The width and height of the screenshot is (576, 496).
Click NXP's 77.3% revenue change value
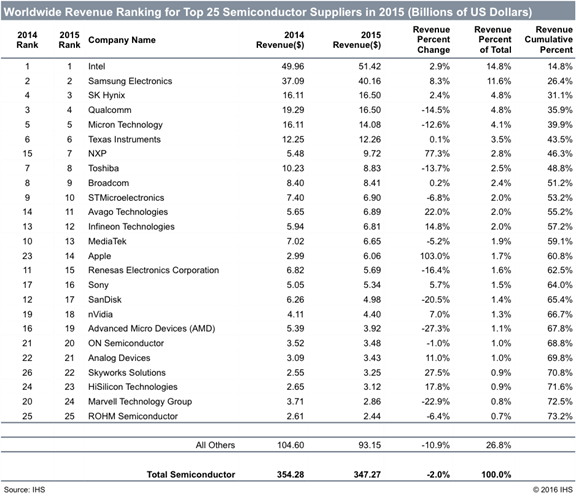437,154
